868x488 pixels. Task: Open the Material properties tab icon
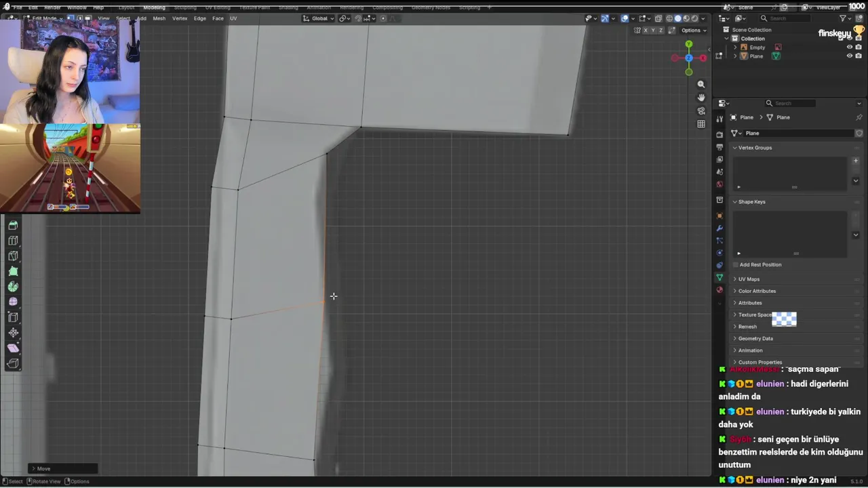[x=719, y=290]
